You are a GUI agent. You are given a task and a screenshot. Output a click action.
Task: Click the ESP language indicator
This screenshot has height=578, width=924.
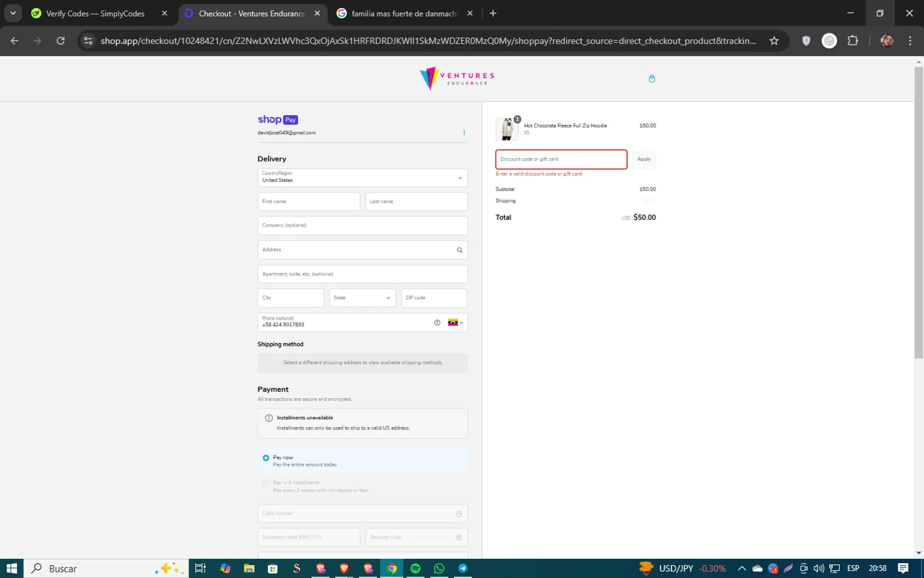[x=853, y=568]
